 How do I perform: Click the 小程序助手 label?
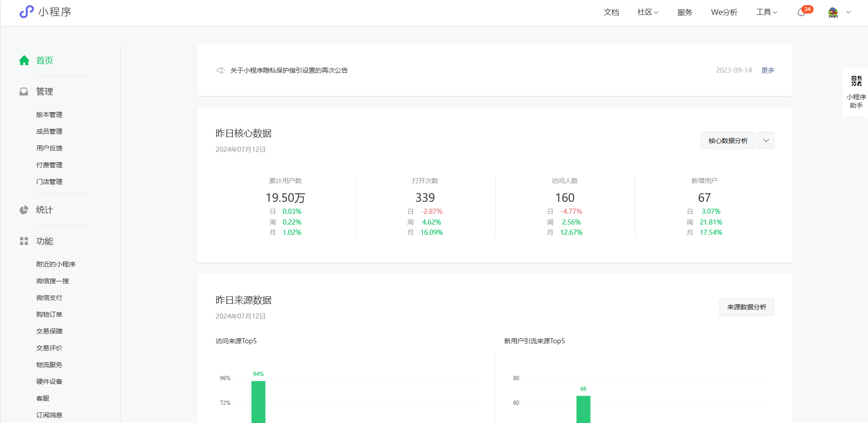[x=856, y=101]
